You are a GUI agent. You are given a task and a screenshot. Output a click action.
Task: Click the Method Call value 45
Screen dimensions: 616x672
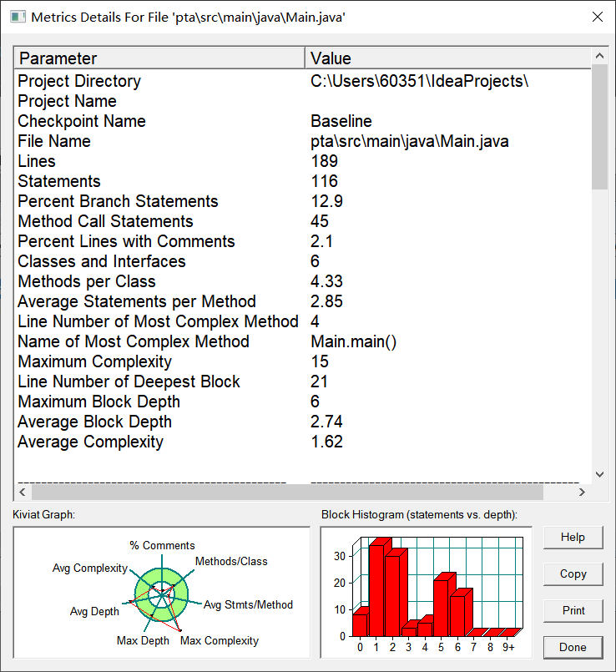pyautogui.click(x=320, y=221)
